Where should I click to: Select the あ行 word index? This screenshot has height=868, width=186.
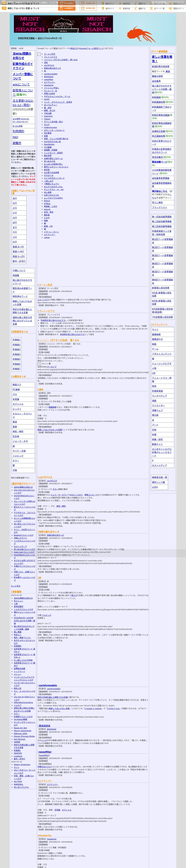pyautogui.click(x=15, y=198)
